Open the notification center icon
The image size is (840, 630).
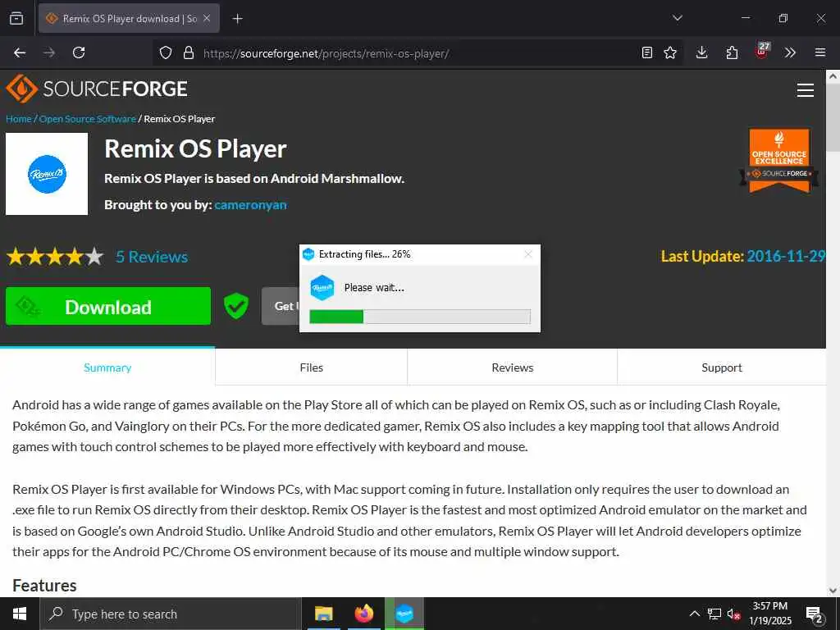[815, 614]
